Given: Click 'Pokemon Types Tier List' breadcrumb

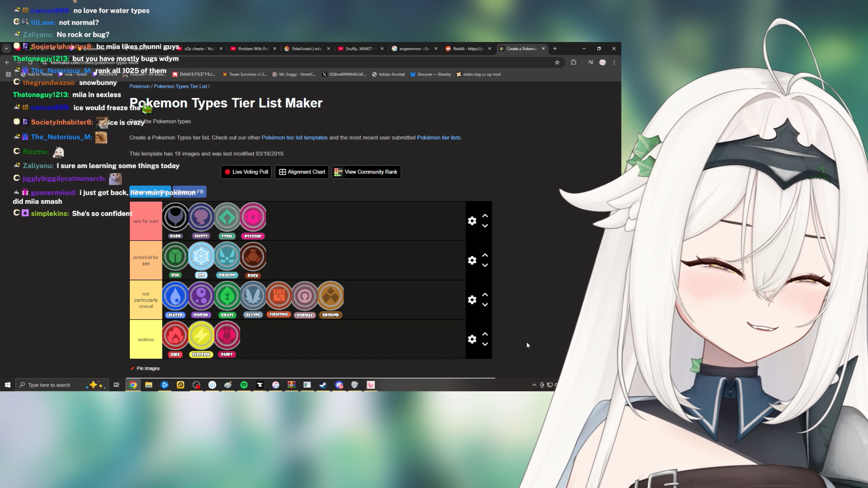Looking at the screenshot, I should 180,86.
